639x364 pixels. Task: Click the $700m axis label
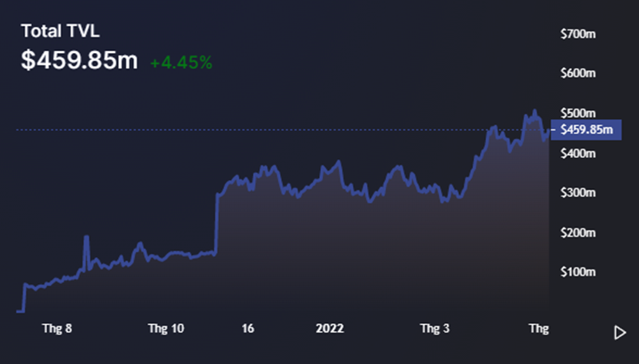(578, 34)
